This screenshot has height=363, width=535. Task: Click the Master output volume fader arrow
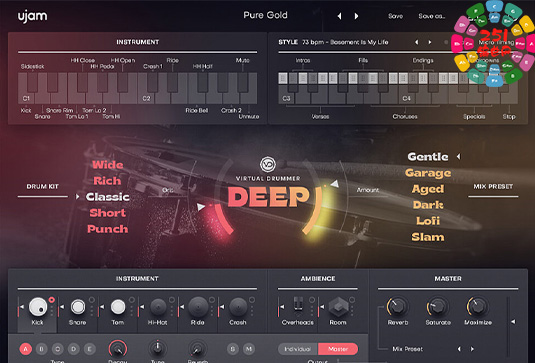[x=513, y=321]
